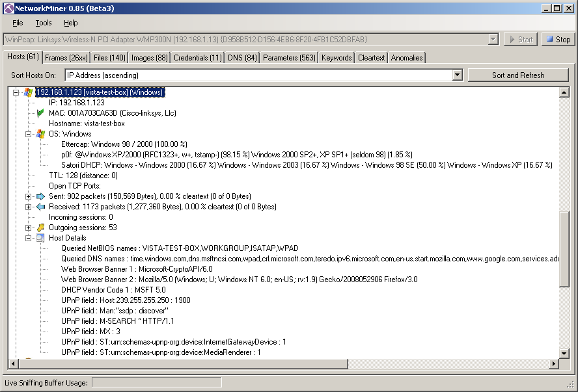Select Web Browser Banner 2 Firefox row

pyautogui.click(x=240, y=280)
